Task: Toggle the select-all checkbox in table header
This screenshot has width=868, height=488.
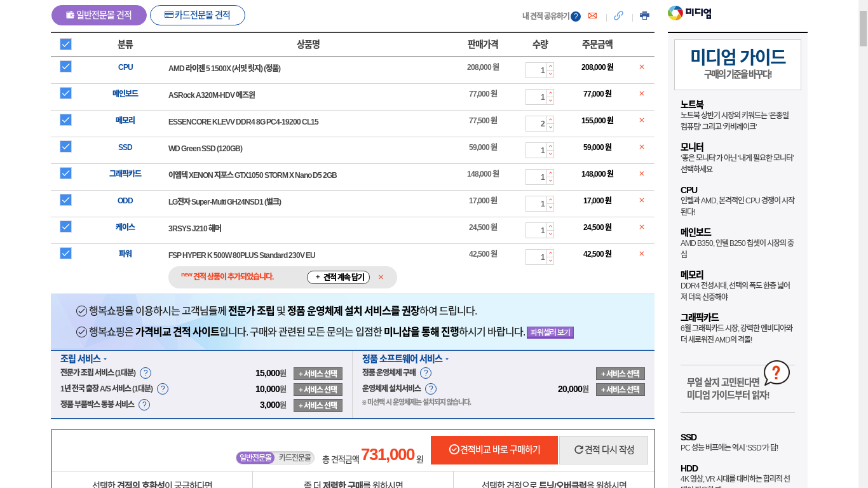Action: (x=65, y=44)
